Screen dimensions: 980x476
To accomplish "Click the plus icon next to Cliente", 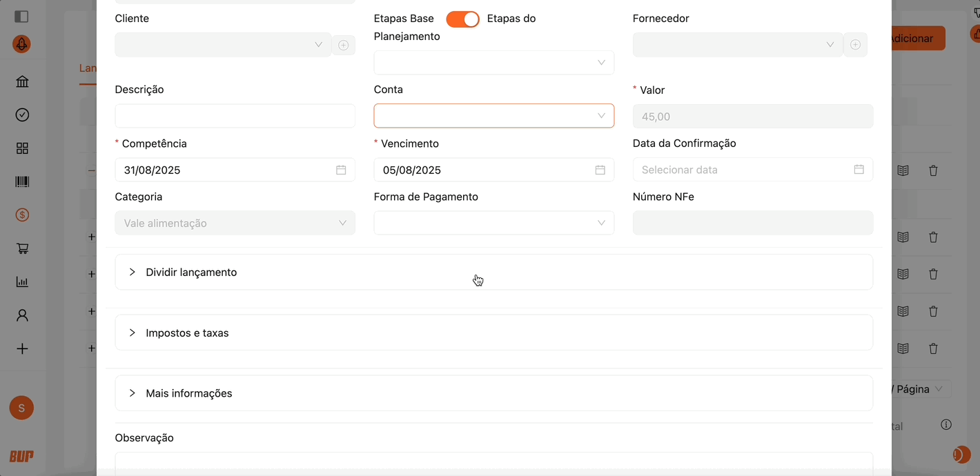I will point(343,45).
